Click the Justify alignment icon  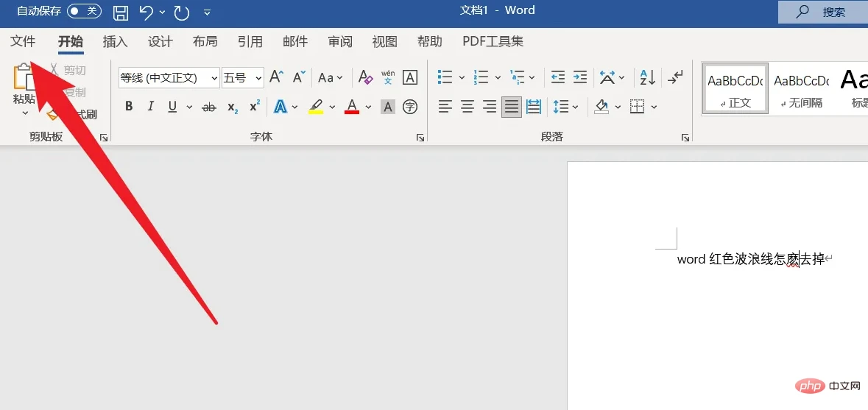(x=512, y=106)
